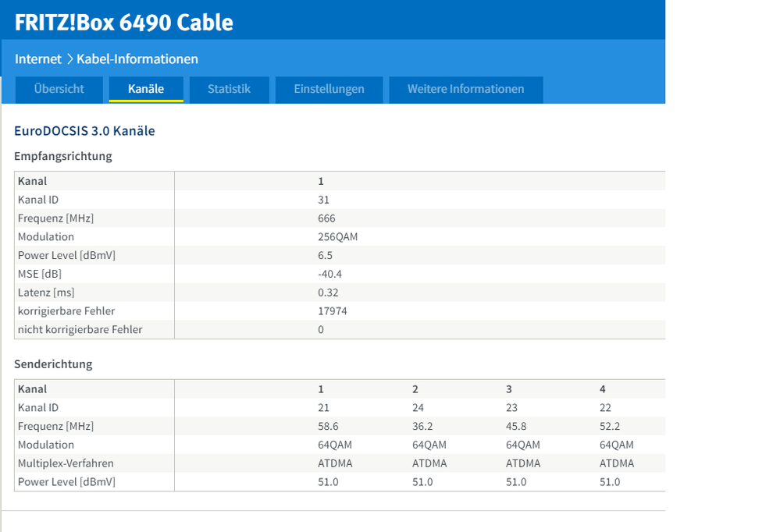Click the downstream power level 6.5
Screen dimensions: 780x532
click(326, 256)
